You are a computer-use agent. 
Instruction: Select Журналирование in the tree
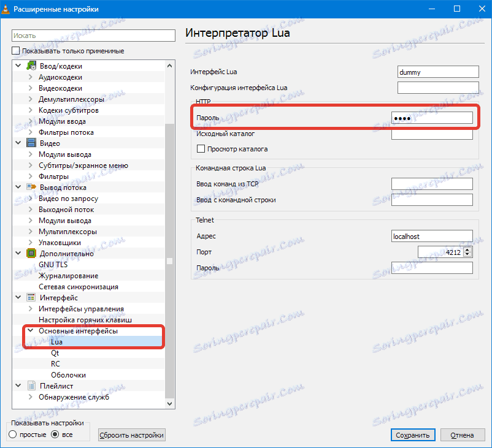point(69,276)
